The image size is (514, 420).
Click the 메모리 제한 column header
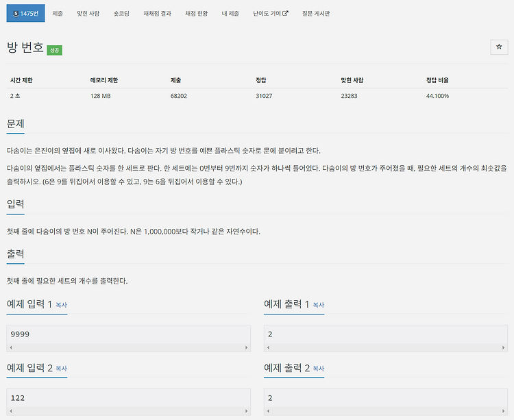104,80
